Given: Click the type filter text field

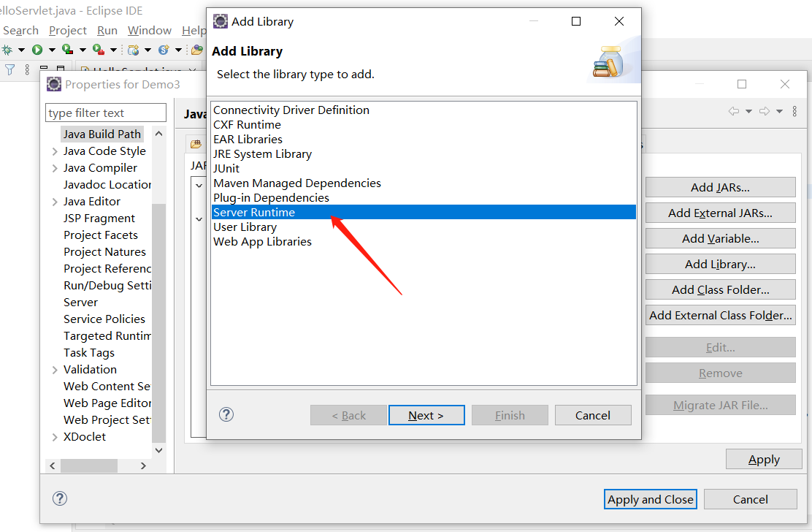Looking at the screenshot, I should tap(106, 113).
